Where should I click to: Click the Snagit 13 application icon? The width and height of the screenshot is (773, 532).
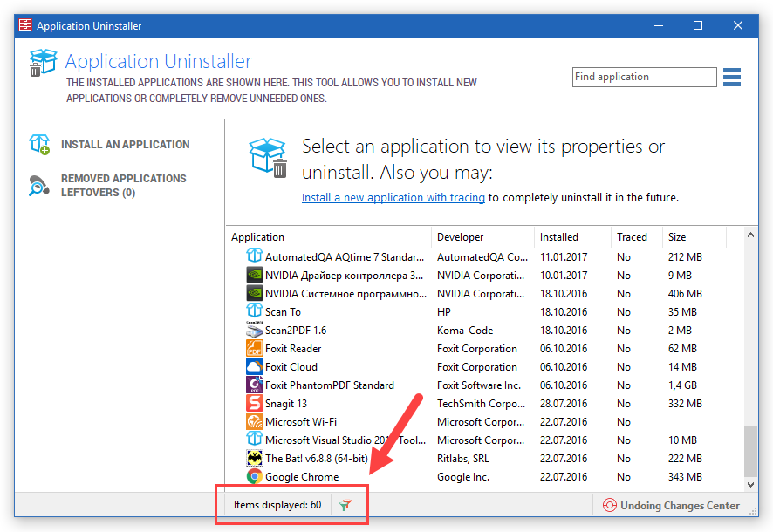tap(256, 403)
